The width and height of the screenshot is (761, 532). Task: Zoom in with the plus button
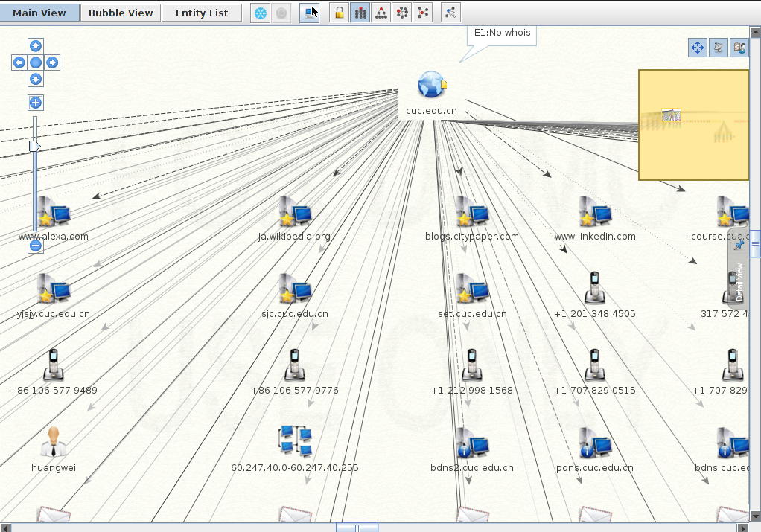35,103
